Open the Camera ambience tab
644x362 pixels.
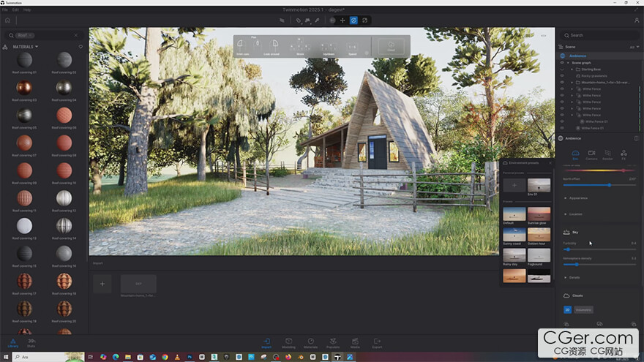pos(591,155)
